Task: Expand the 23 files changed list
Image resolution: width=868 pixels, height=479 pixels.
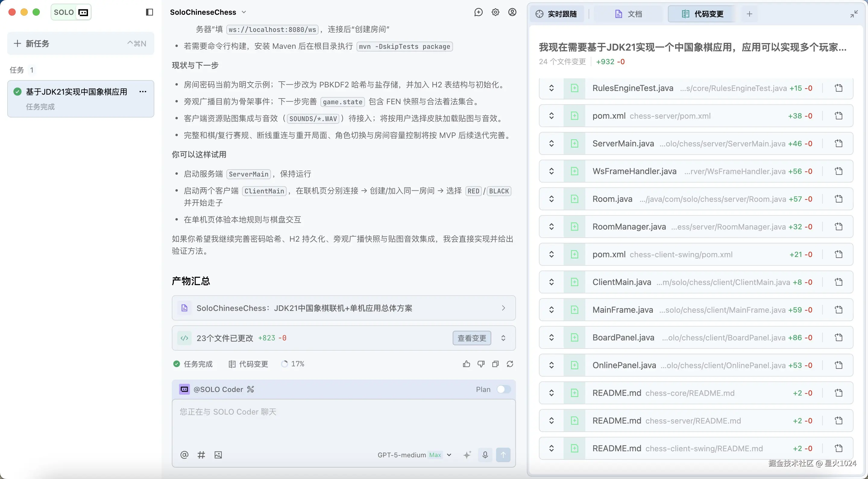Action: point(503,338)
